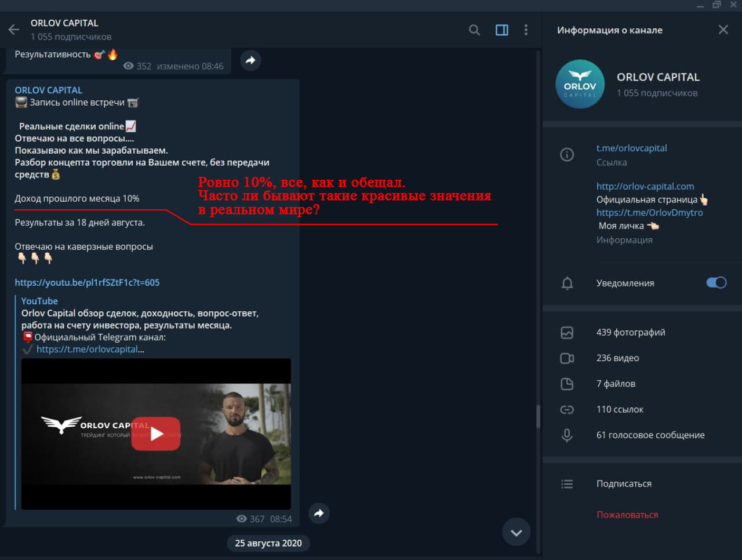
Task: Close the channel info panel
Action: (723, 30)
